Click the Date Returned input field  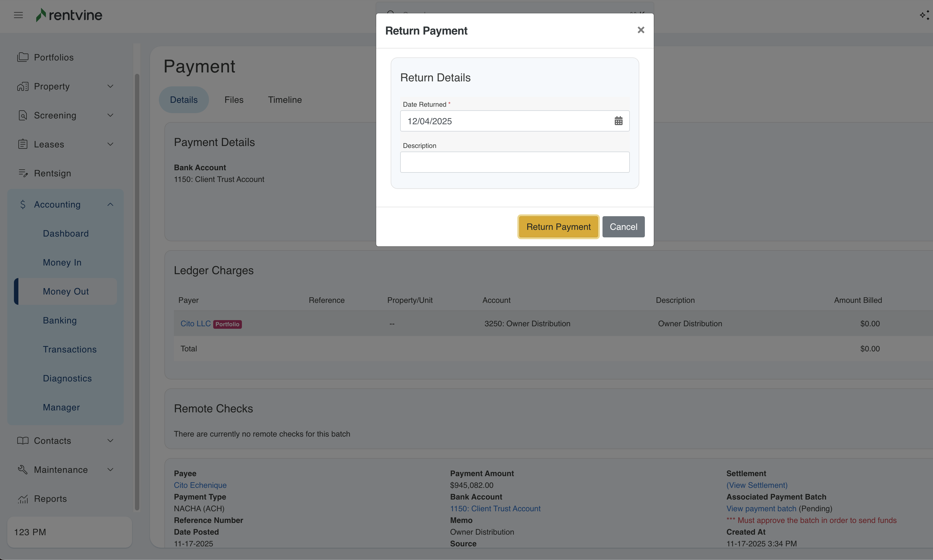506,121
